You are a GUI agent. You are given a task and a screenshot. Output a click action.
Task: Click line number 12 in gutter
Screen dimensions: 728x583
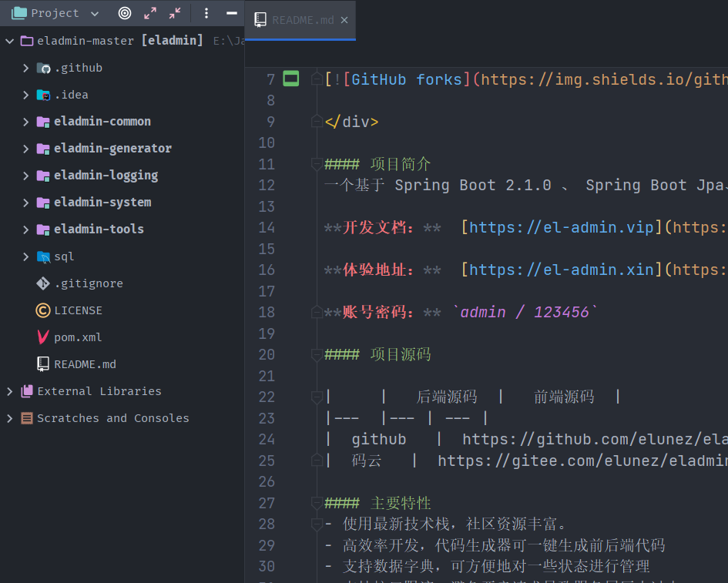[x=267, y=185]
